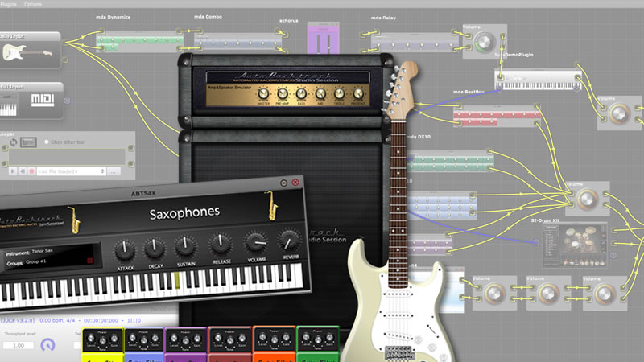
Task: Click the saxophone icon right of Saxophones title
Action: (x=271, y=206)
